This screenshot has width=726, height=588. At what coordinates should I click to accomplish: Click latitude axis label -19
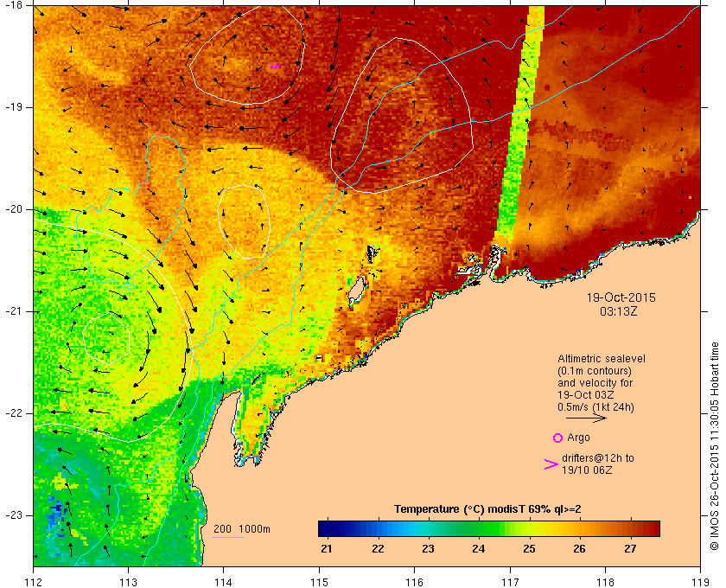click(12, 107)
